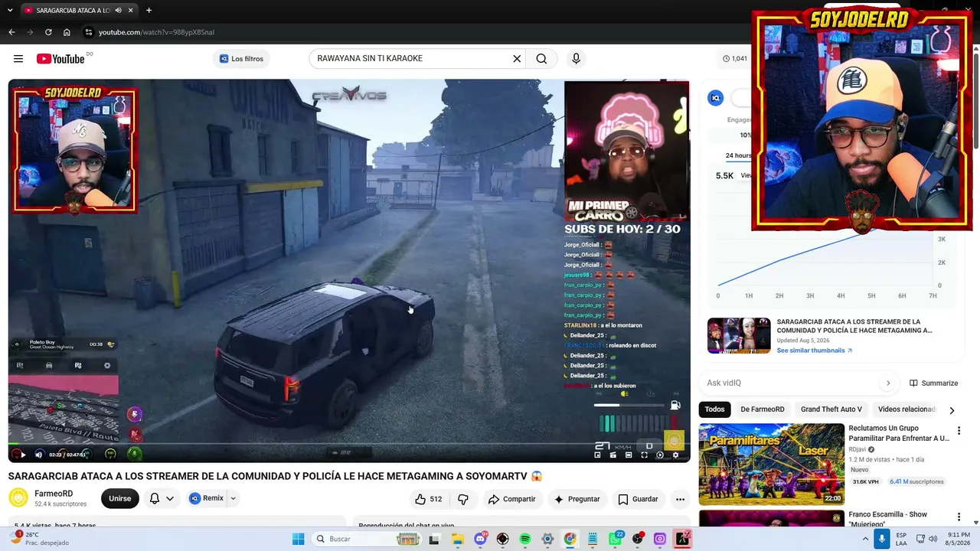
Task: Open the FarmeoRD channel avatar
Action: click(18, 498)
